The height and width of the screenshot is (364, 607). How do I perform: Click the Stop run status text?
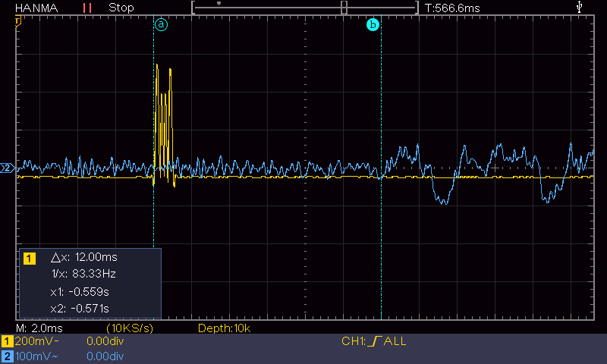(121, 8)
